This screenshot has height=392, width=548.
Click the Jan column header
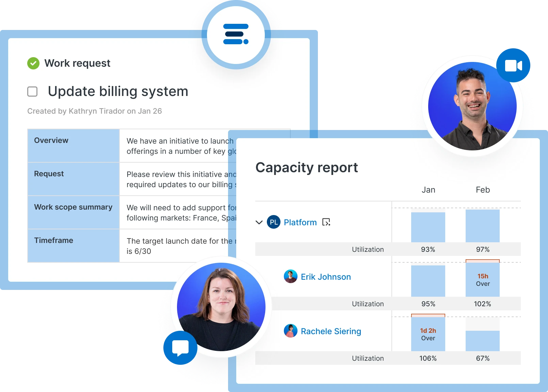point(428,190)
